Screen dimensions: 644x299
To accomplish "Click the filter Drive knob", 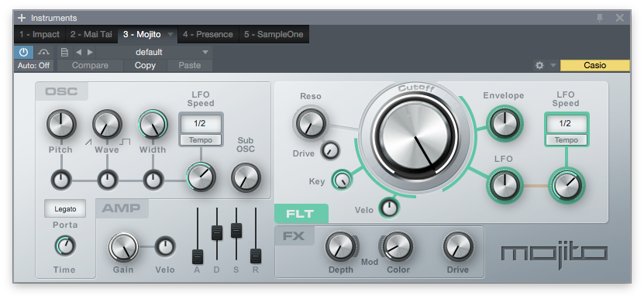I will (x=330, y=151).
